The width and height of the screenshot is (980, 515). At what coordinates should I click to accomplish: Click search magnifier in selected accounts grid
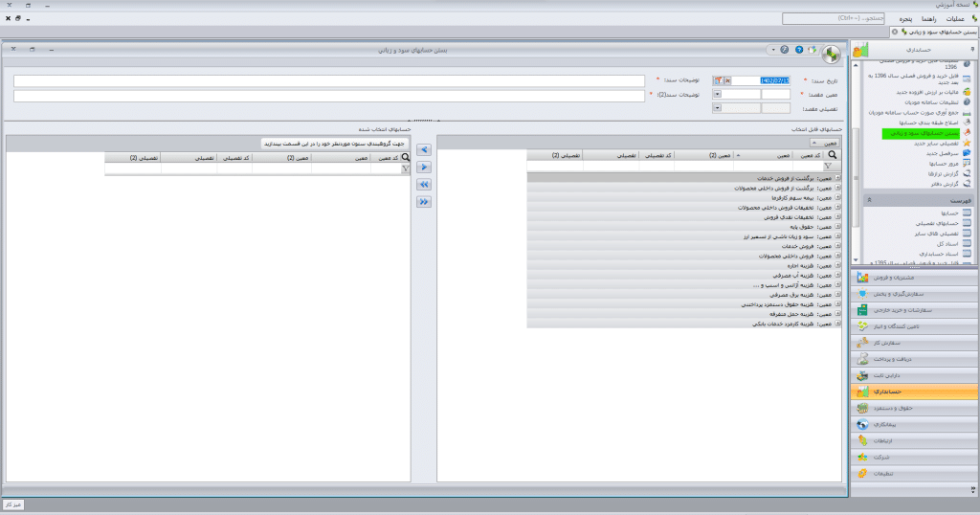coord(406,158)
